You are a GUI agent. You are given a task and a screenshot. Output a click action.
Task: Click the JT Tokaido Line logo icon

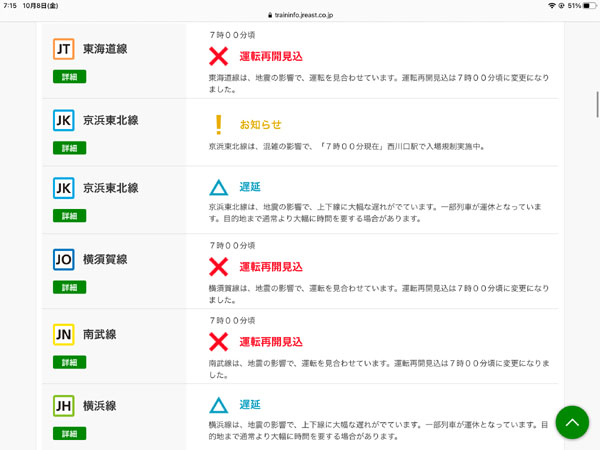64,49
